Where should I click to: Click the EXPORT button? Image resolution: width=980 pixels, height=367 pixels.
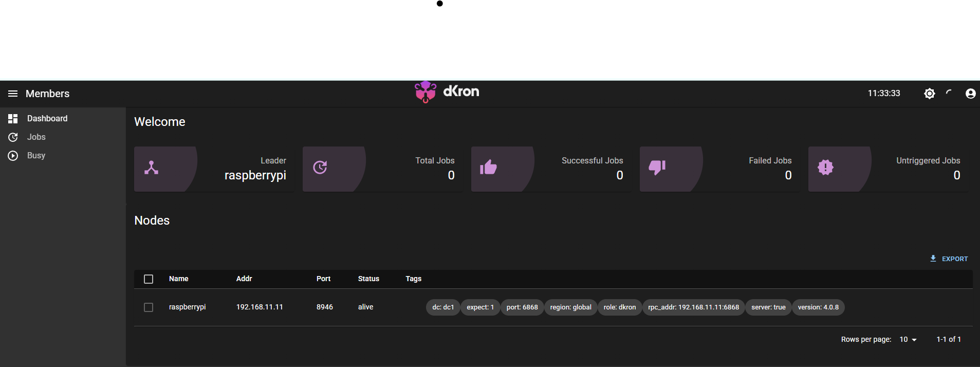pos(949,259)
